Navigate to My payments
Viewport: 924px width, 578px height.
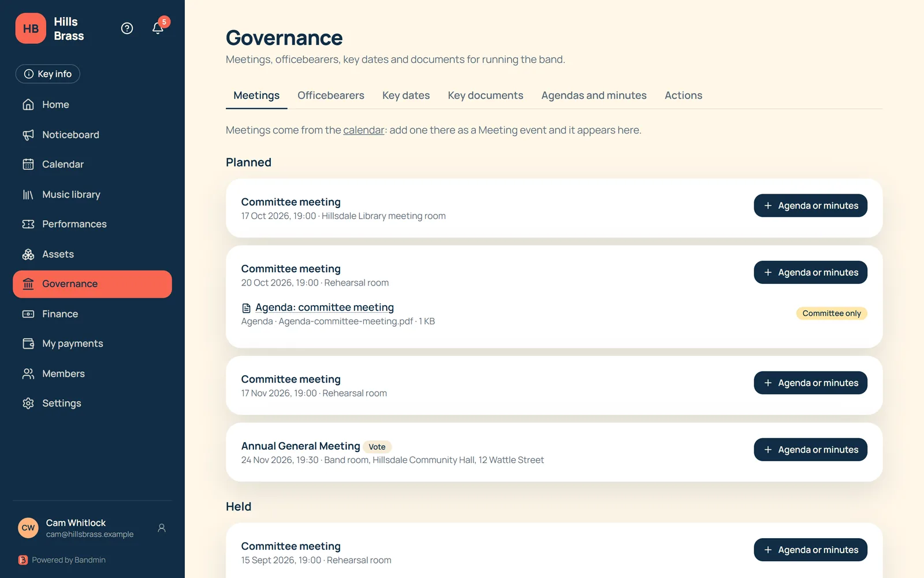coord(92,344)
